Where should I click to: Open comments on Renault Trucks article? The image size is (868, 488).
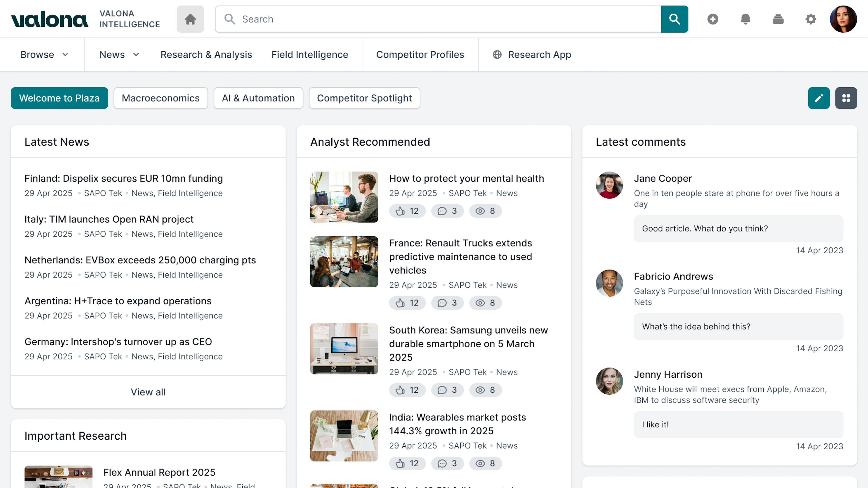(447, 303)
